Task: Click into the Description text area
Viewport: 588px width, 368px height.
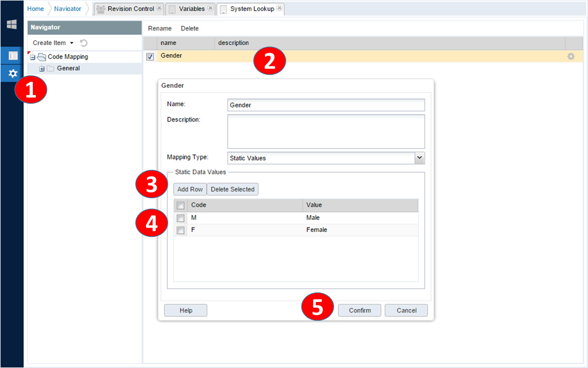Action: (326, 131)
